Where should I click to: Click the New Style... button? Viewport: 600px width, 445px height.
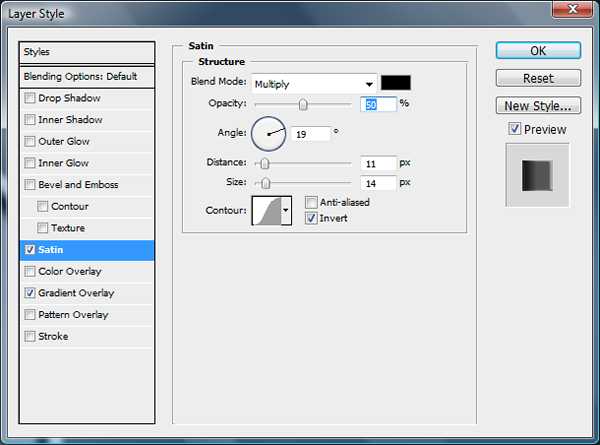538,106
